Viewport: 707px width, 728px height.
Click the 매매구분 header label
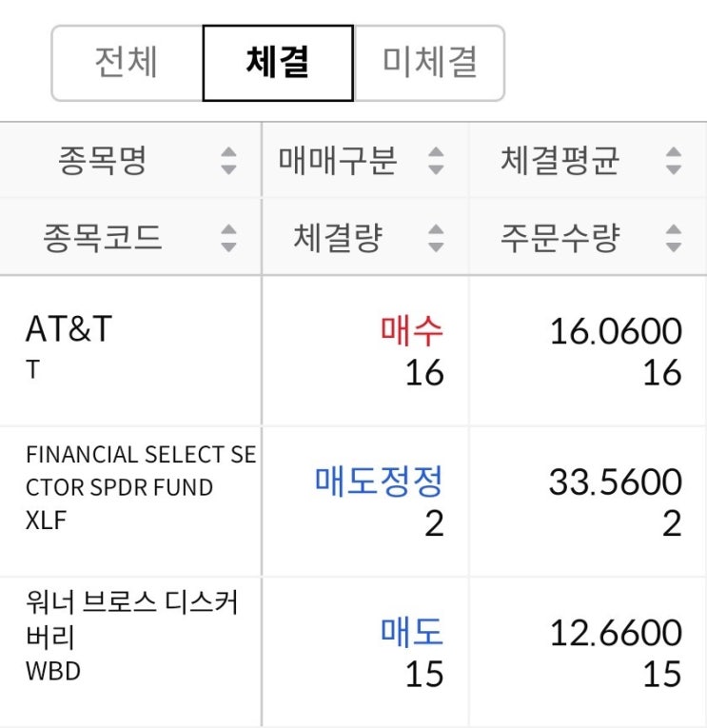pos(338,160)
